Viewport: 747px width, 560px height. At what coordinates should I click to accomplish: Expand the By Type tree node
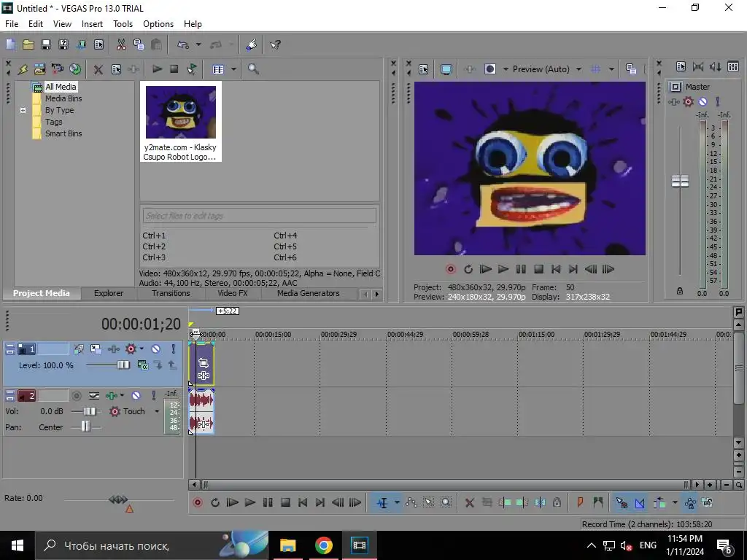coord(23,111)
